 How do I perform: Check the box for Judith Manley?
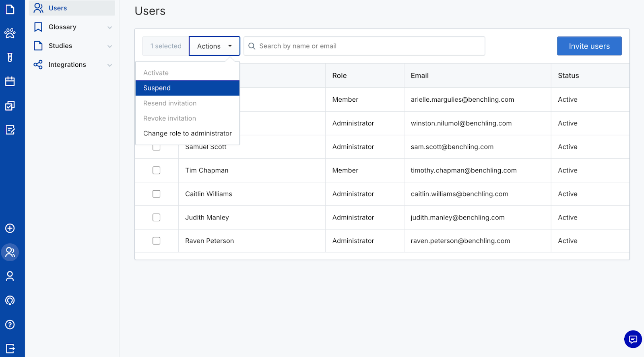pyautogui.click(x=157, y=217)
